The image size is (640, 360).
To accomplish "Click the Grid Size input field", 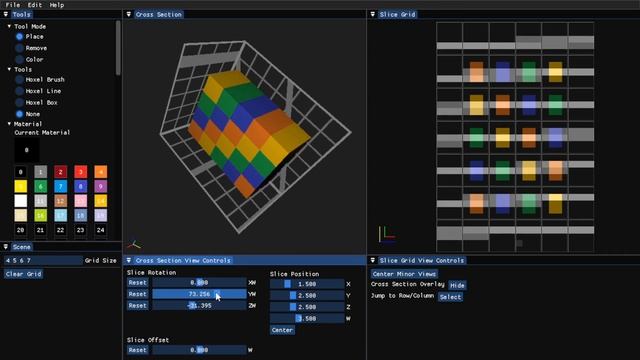I will (43, 260).
